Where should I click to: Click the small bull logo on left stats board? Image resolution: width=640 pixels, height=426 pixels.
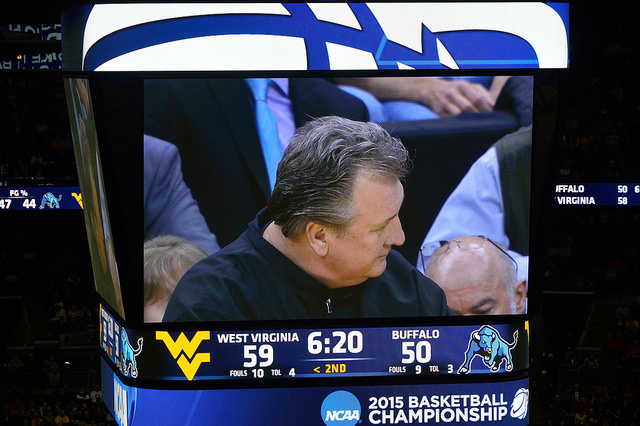51,200
